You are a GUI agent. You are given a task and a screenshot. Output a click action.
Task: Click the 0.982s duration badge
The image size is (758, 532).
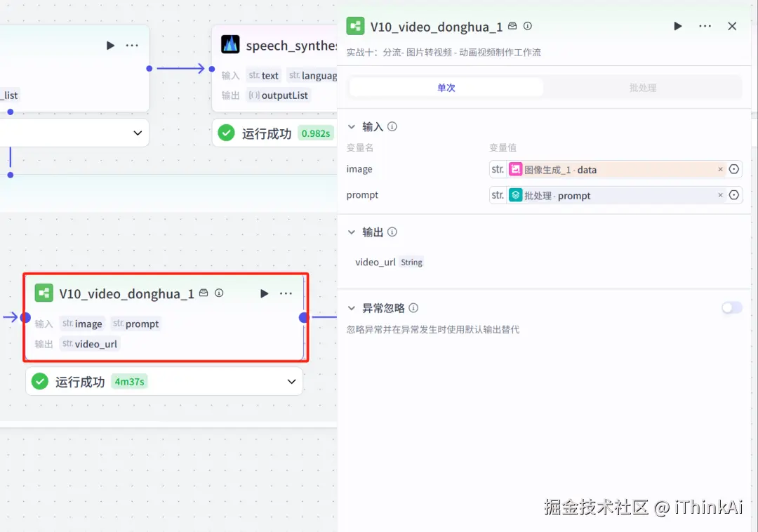coord(314,132)
